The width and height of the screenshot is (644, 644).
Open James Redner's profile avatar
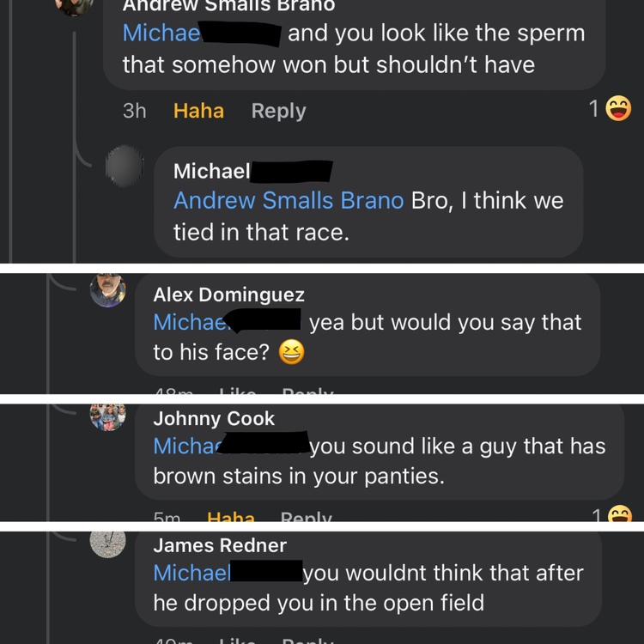click(108, 541)
